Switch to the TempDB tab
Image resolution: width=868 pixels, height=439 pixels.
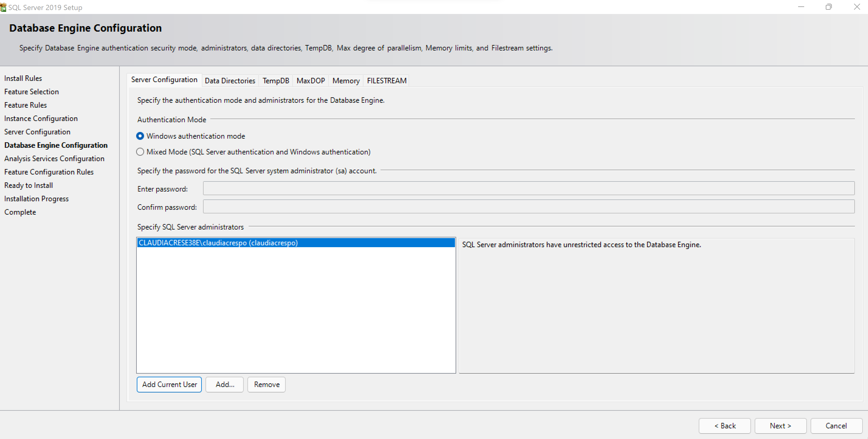[276, 81]
